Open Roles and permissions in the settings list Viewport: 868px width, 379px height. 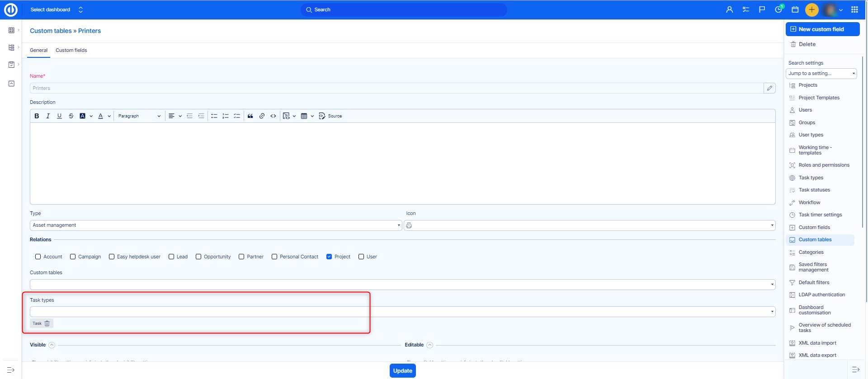[x=823, y=165]
